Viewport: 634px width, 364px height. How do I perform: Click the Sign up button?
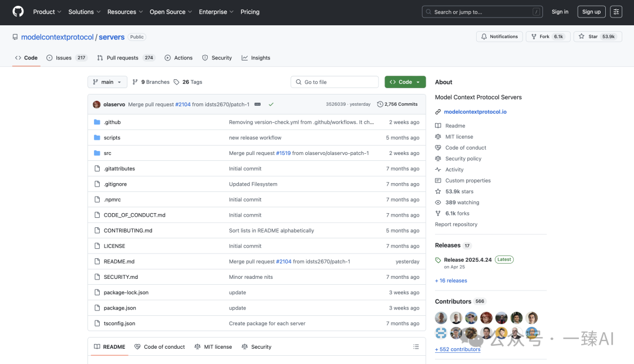pos(591,12)
